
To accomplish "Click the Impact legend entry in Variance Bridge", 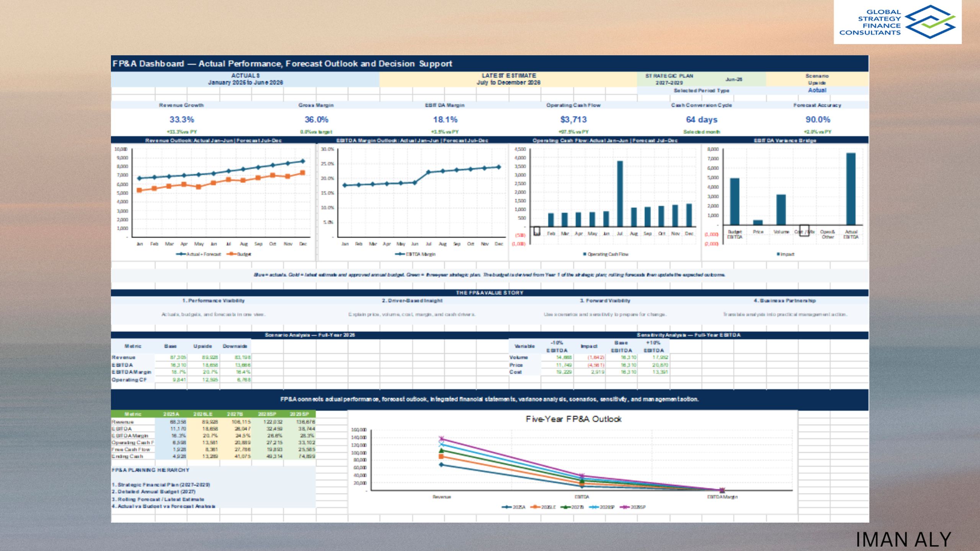I will coord(785,254).
